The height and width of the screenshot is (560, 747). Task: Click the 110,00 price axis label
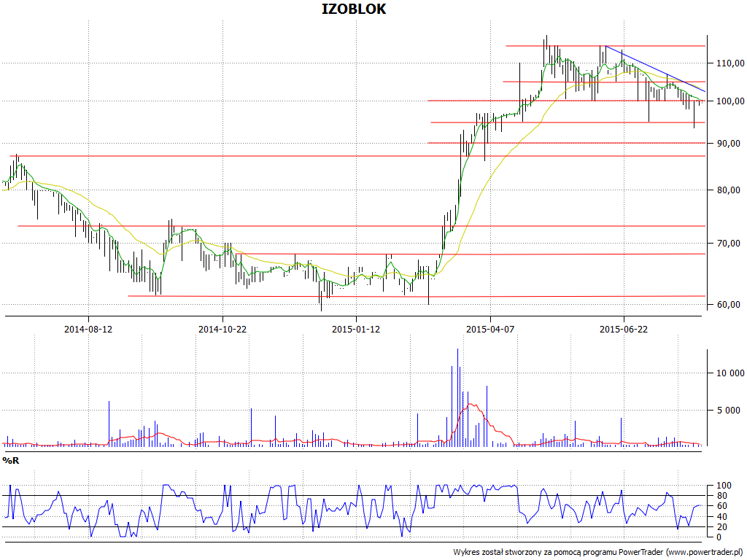[x=729, y=63]
